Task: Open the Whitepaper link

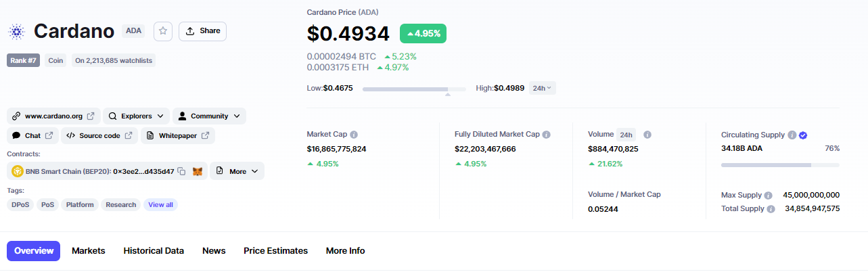Action: (178, 136)
